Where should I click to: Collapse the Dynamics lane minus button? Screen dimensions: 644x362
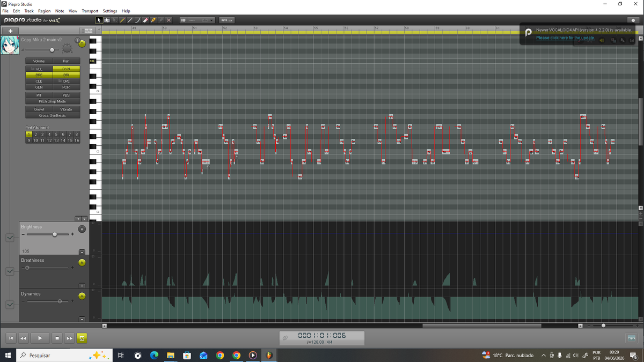tap(82, 319)
